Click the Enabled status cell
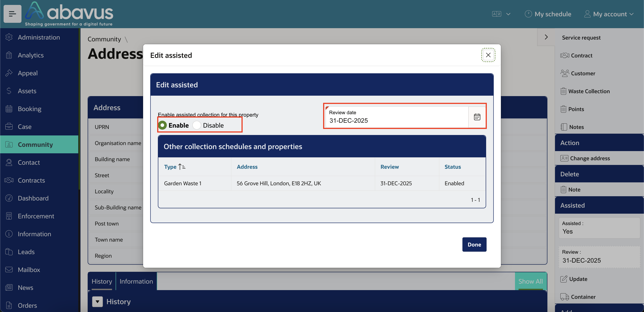Screen dimensions: 644x312 tap(462, 183)
